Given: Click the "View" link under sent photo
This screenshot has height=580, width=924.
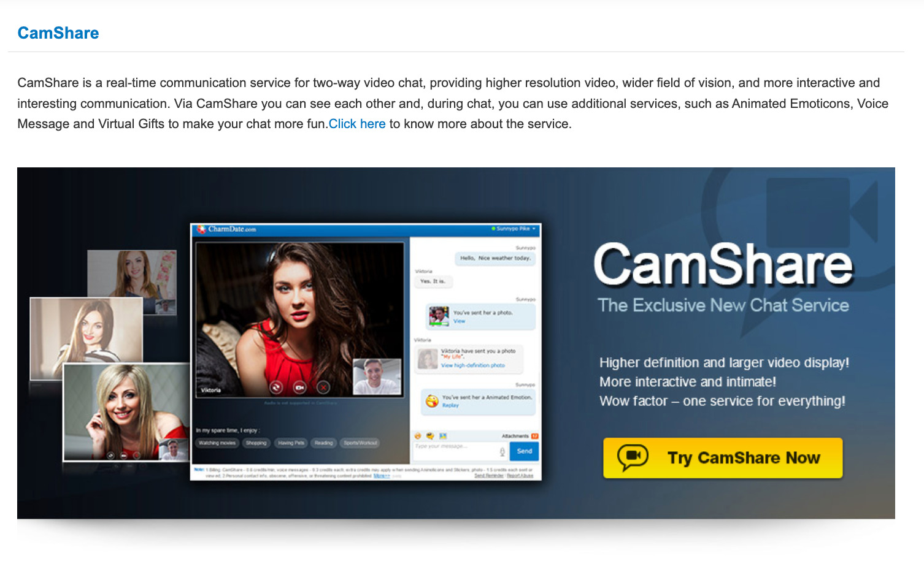Looking at the screenshot, I should (x=459, y=321).
